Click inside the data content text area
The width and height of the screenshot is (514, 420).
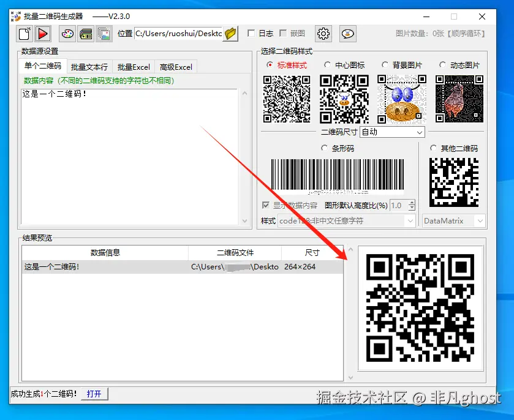click(129, 157)
